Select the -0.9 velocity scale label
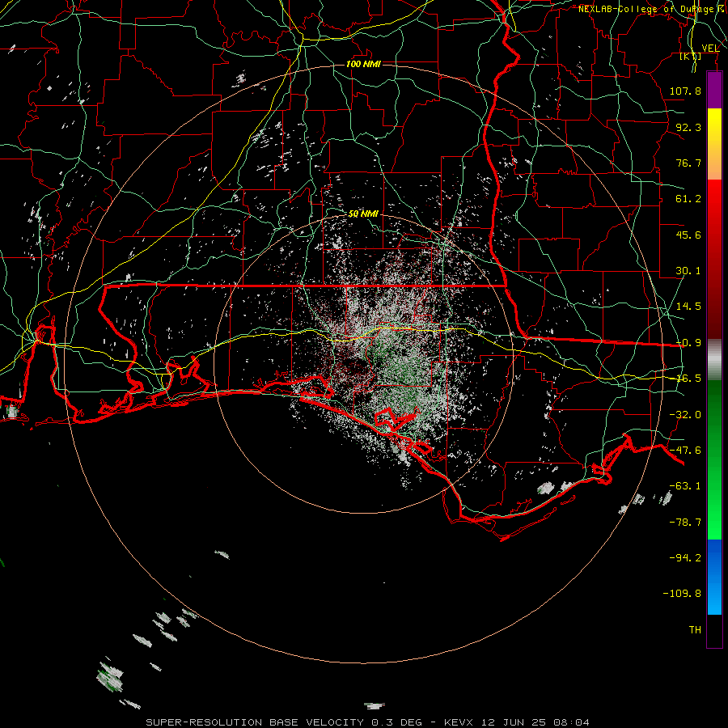The image size is (728, 728). 688,343
